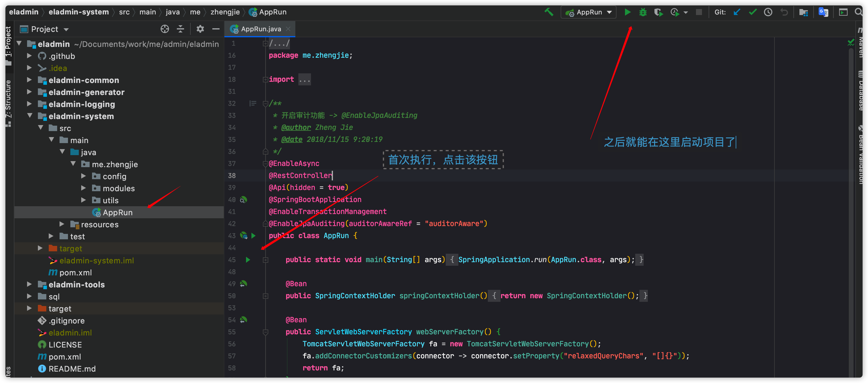Image resolution: width=868 pixels, height=383 pixels.
Task: Click the @date Javadoc tag
Action: coord(291,139)
